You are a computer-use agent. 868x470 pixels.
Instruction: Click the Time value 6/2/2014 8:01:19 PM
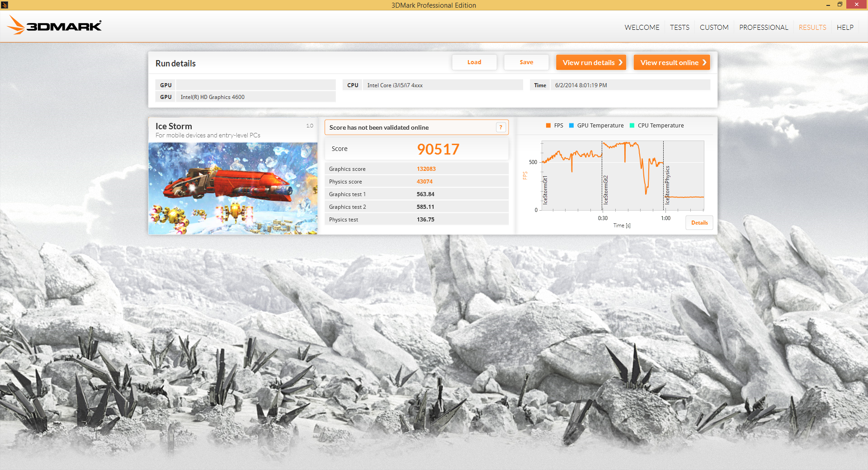581,85
